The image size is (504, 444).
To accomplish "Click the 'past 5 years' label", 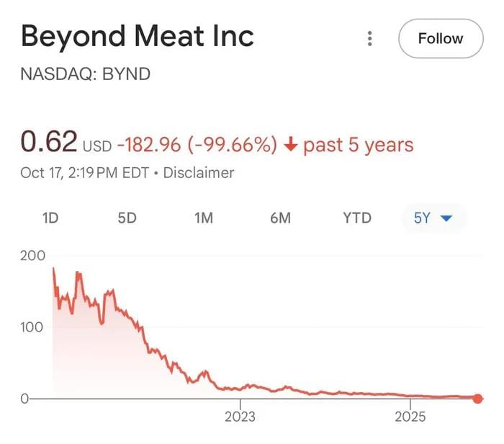I will pos(359,145).
